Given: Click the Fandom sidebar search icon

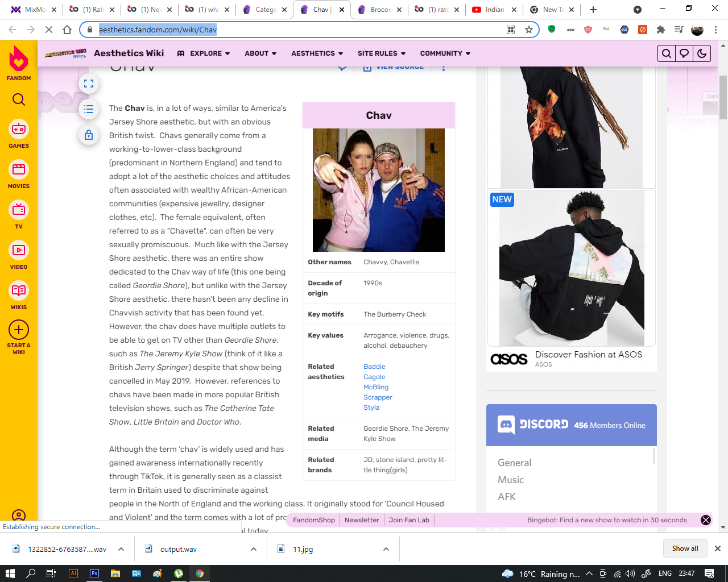Looking at the screenshot, I should [x=19, y=100].
